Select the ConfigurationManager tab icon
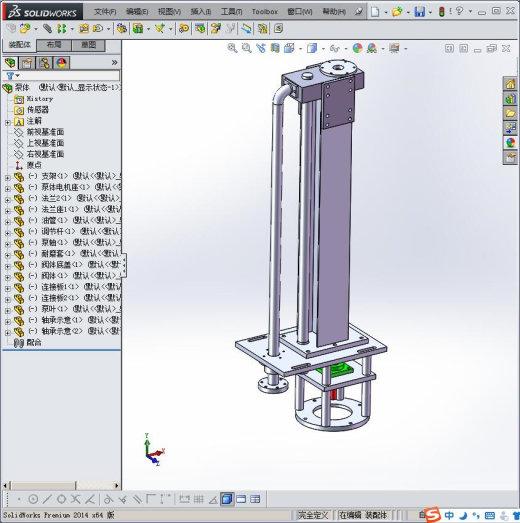The width and height of the screenshot is (520, 523). click(x=44, y=63)
